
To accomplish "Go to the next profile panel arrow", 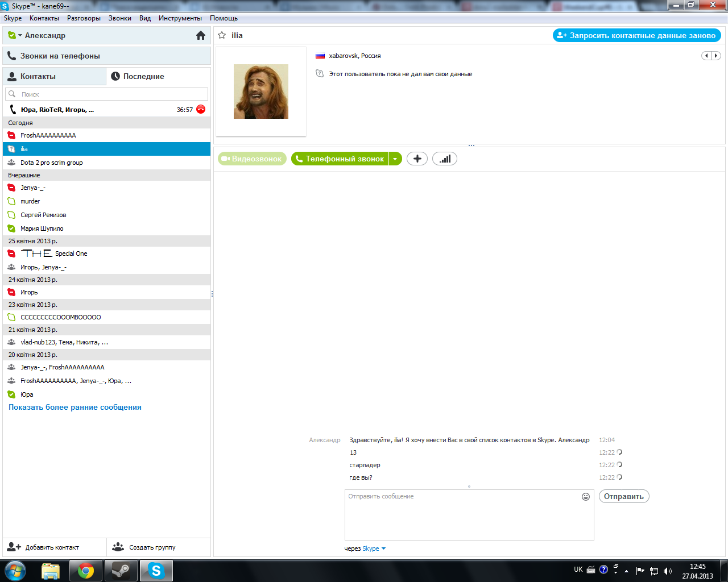I will [x=716, y=56].
